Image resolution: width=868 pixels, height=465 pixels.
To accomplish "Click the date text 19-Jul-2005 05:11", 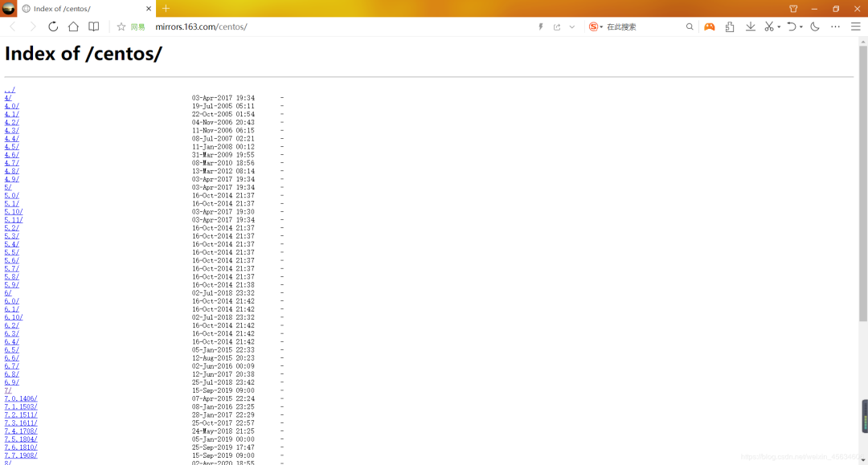I will tap(223, 106).
